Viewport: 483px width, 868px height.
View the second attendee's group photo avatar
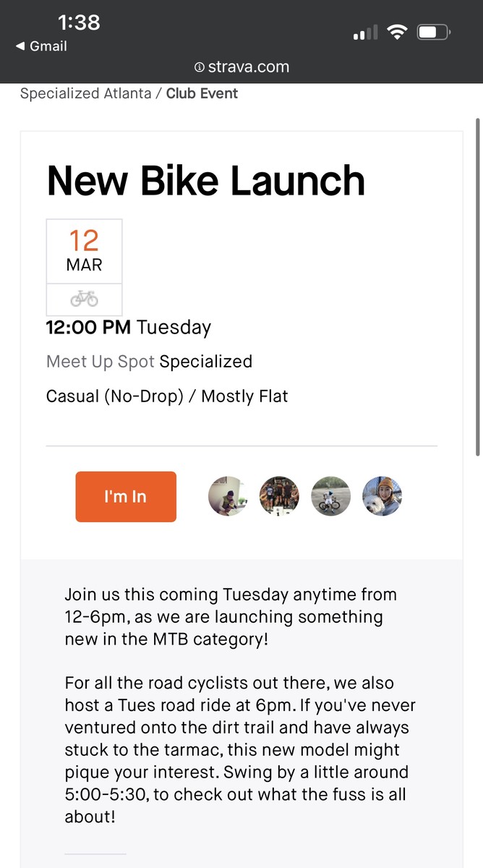(279, 496)
